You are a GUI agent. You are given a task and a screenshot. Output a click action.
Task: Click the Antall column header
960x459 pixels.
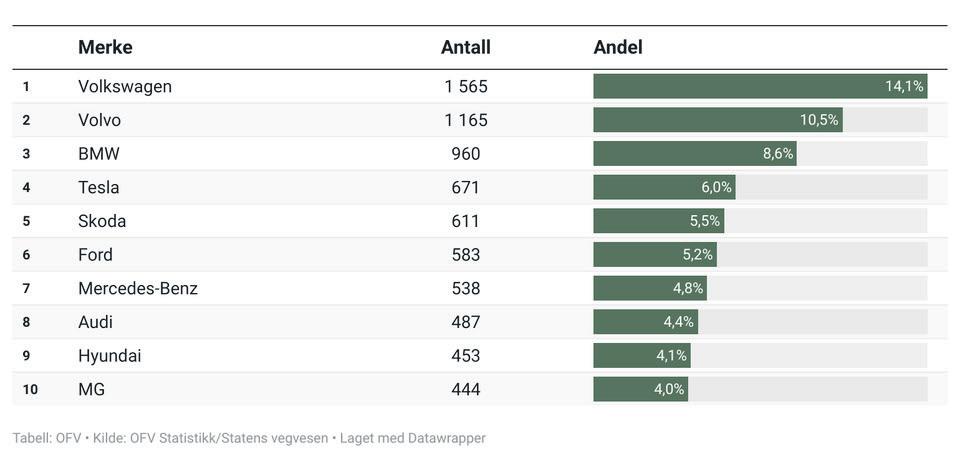pos(465,47)
